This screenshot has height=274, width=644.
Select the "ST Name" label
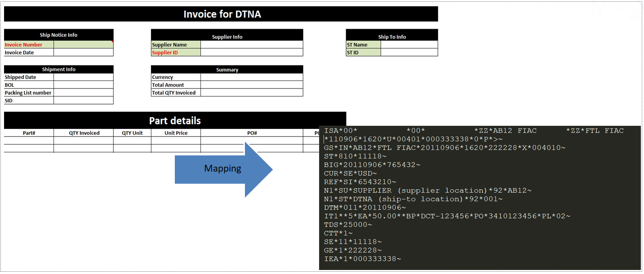coord(357,44)
